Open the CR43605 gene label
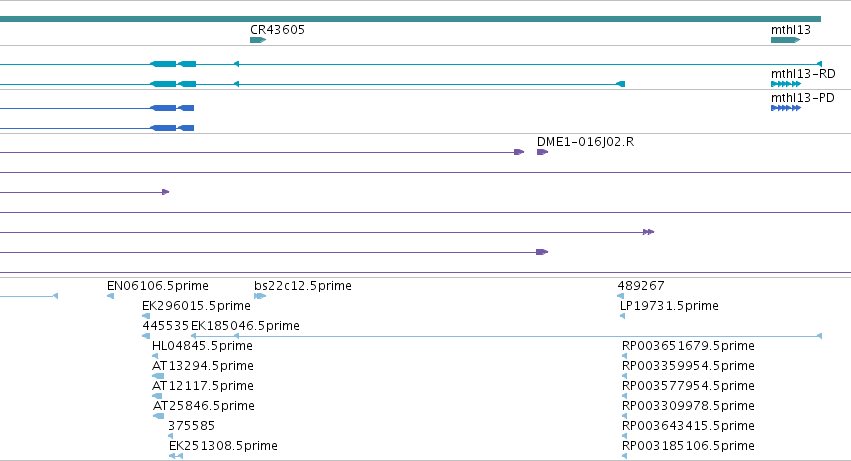The image size is (851, 461). 277,29
